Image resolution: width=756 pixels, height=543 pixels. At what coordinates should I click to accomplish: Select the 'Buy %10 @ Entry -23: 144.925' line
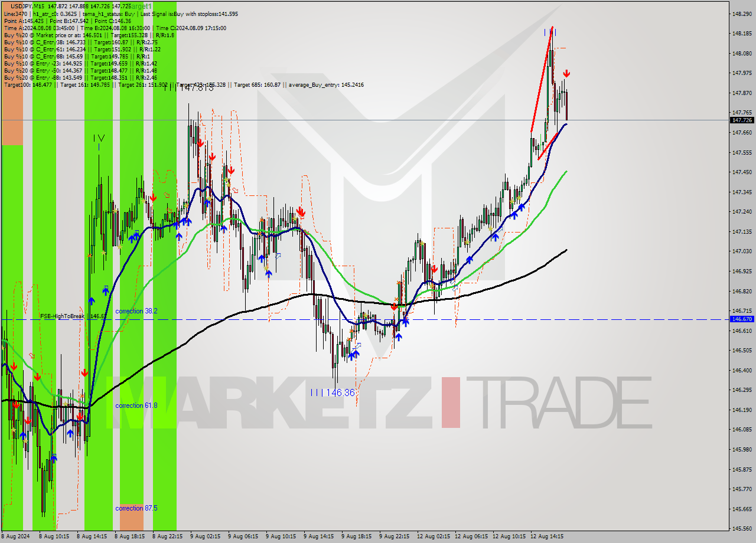click(x=80, y=63)
